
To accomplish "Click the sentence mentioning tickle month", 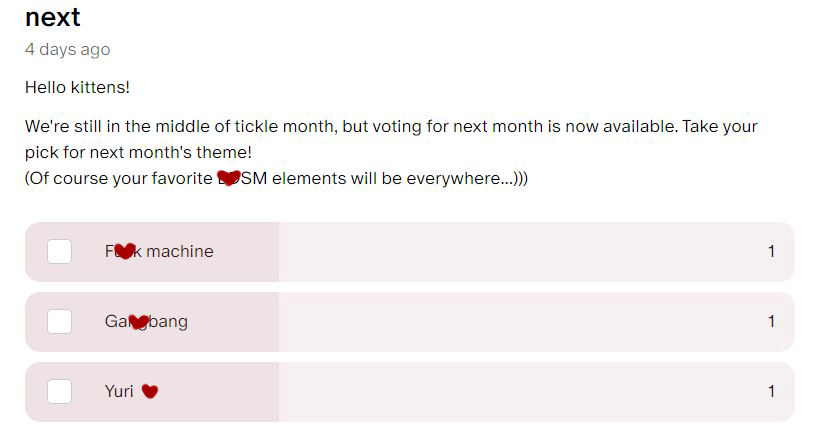I will (x=391, y=139).
